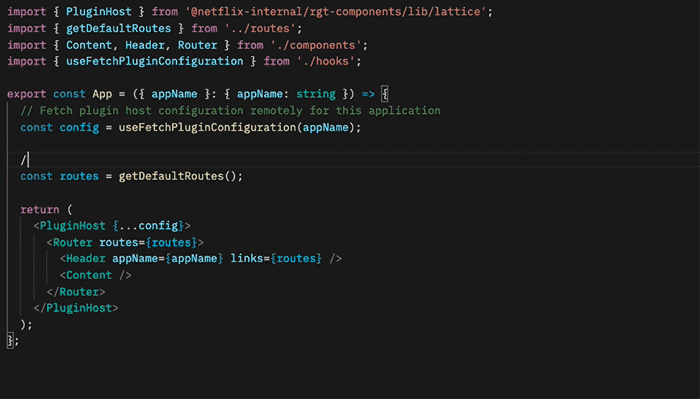Screen dimensions: 700x399
Task: Click the useFetchPluginConfiguration(appName) call
Action: 236,128
